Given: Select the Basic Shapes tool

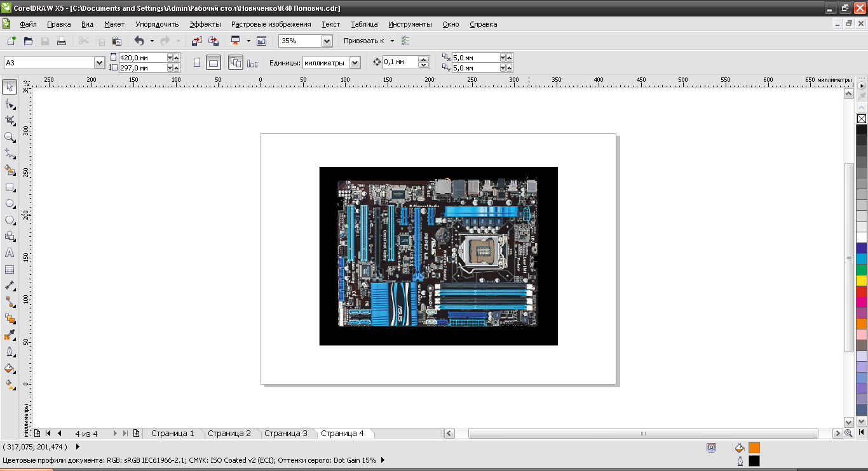Looking at the screenshot, I should tap(10, 236).
